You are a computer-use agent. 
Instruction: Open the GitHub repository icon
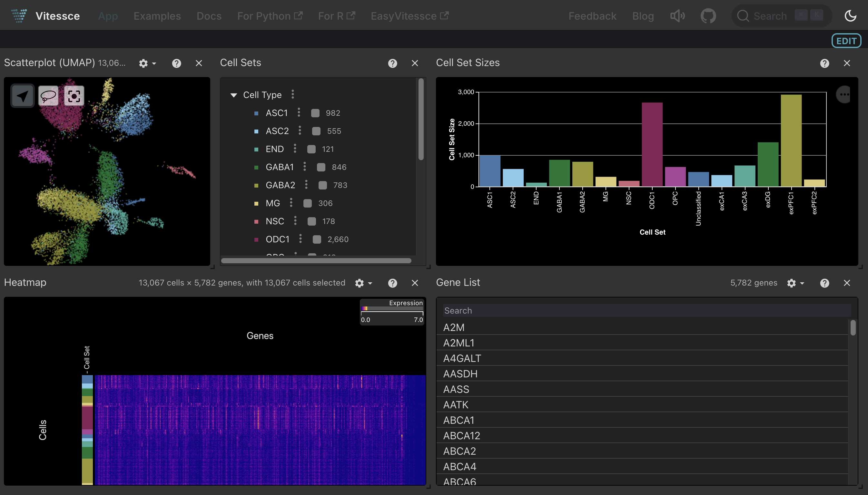tap(708, 16)
